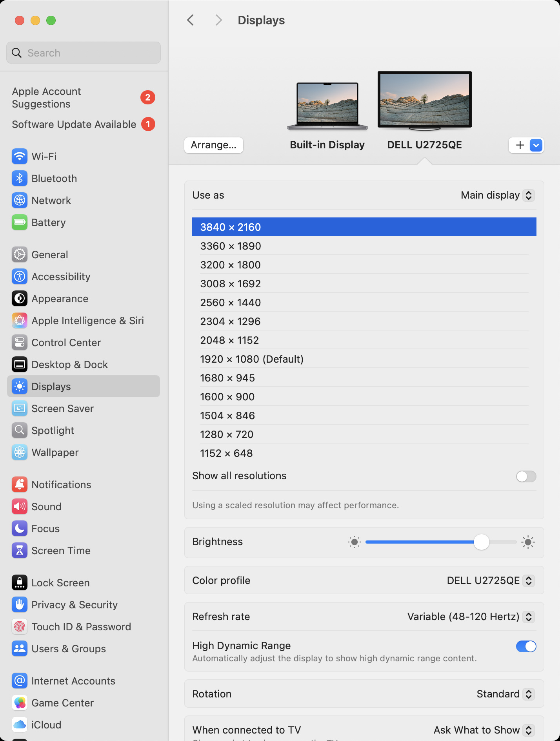
Task: Click the Arrange... button
Action: point(214,145)
